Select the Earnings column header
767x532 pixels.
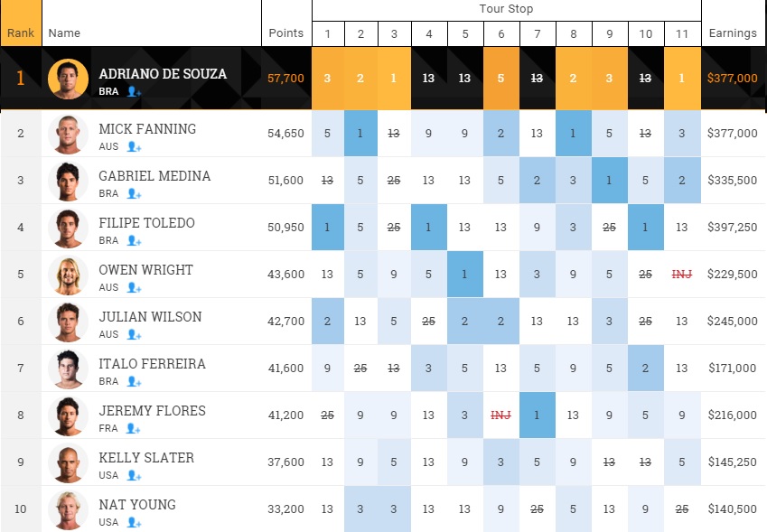733,33
